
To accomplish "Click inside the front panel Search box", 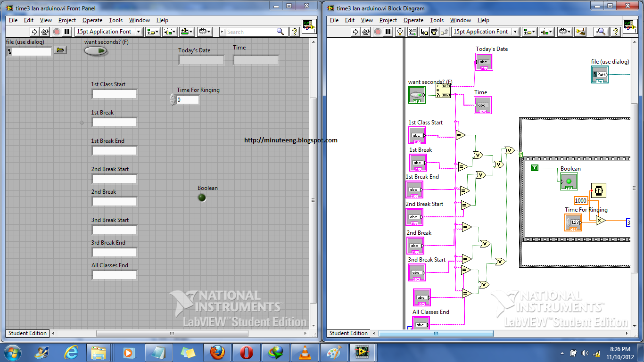I will point(255,32).
